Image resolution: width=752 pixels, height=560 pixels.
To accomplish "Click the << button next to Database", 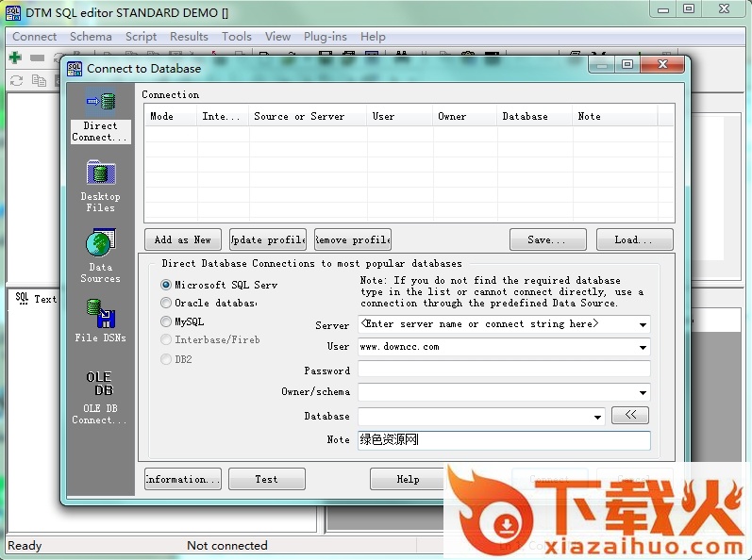I will pos(630,415).
